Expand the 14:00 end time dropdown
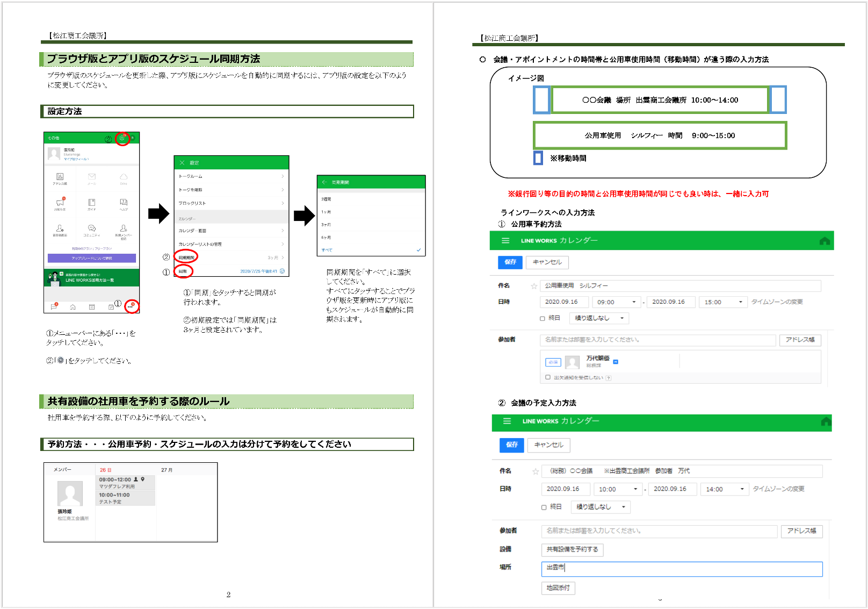868x609 pixels. click(725, 489)
